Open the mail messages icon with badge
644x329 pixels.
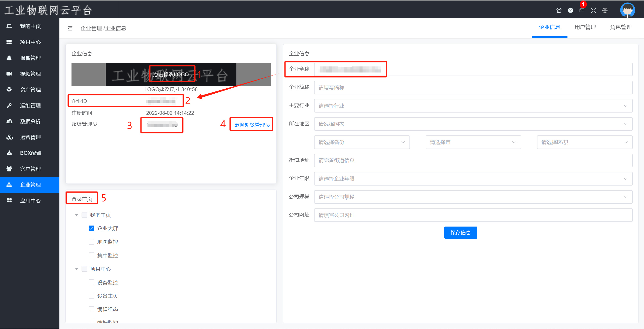point(582,10)
